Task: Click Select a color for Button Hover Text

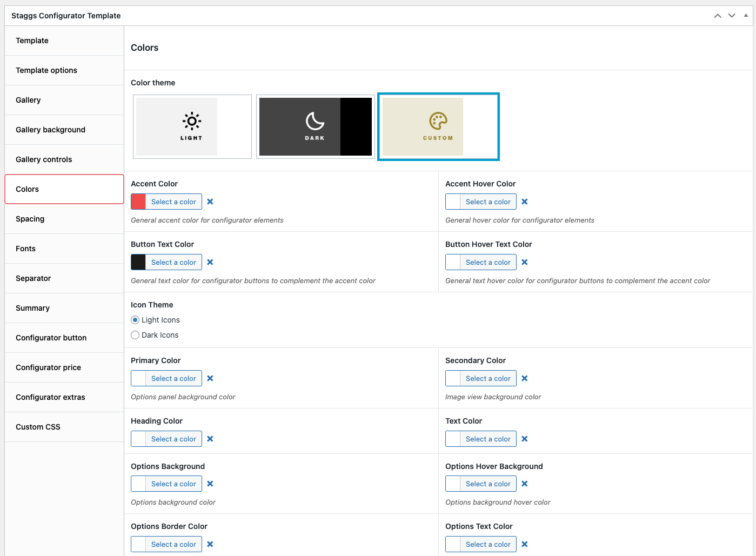Action: pos(488,262)
